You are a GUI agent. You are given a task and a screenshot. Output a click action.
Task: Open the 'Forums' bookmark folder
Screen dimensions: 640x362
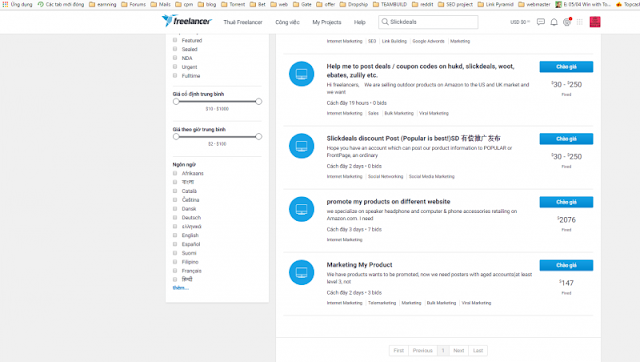coord(133,4)
